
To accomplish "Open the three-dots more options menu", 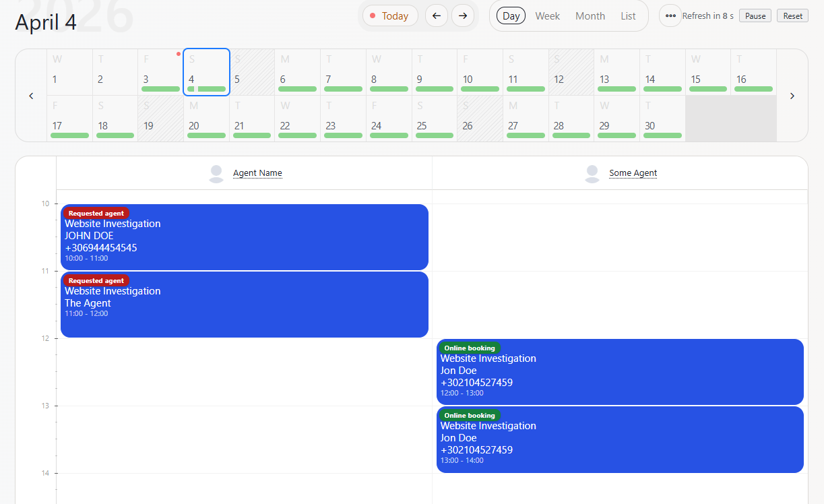I will [670, 15].
